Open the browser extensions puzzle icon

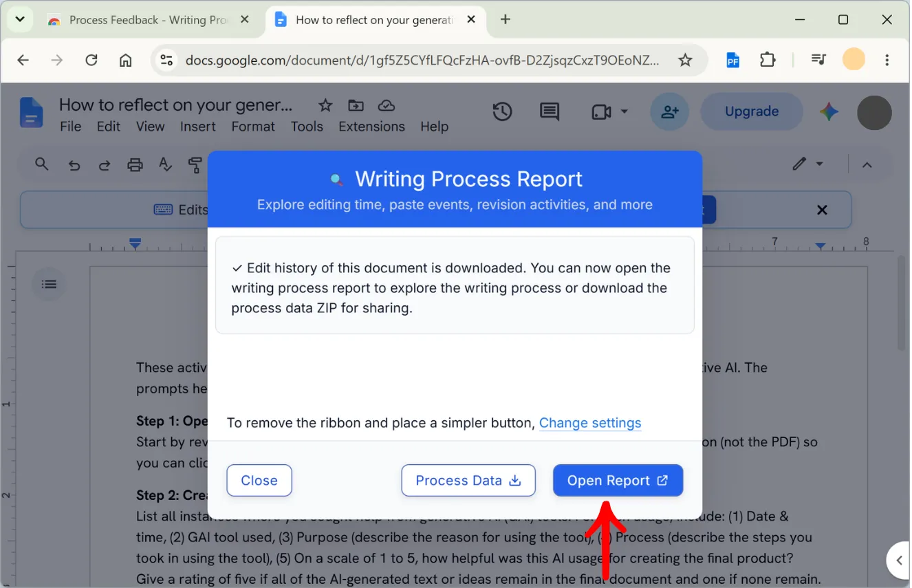coord(768,61)
